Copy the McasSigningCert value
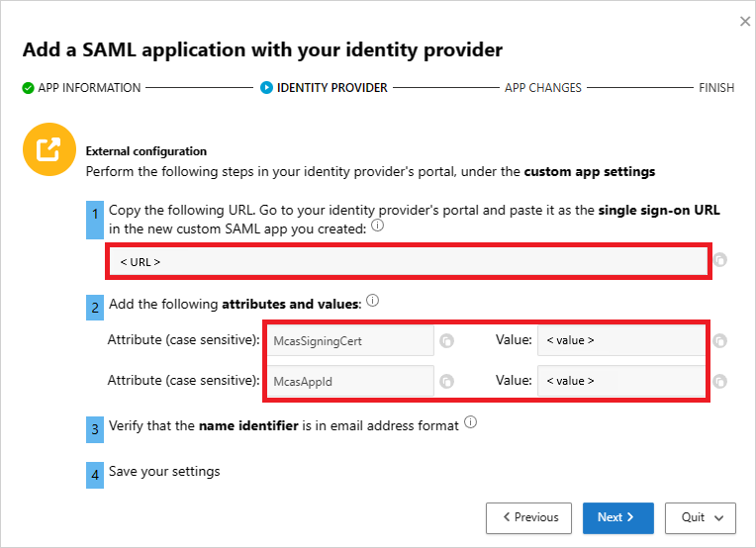756x548 pixels. click(x=720, y=341)
